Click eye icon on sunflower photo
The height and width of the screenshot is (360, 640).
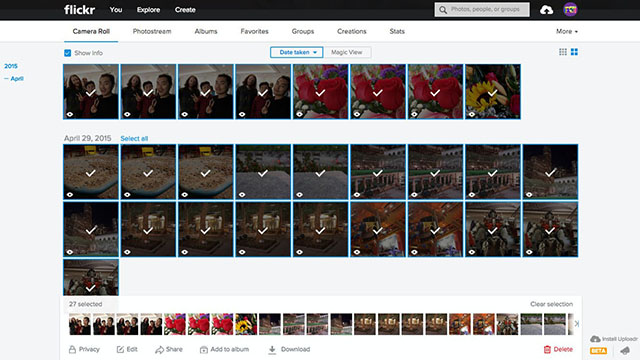(472, 114)
